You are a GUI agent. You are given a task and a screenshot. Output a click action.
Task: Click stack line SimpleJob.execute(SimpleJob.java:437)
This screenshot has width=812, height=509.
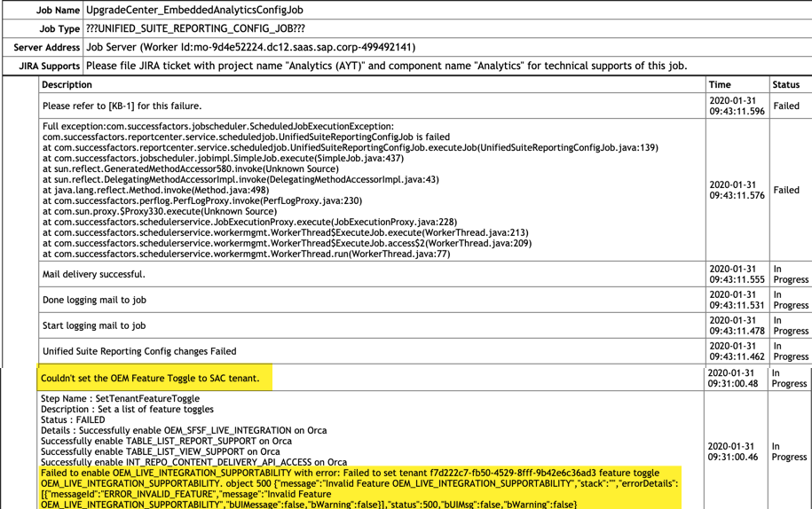click(x=224, y=158)
